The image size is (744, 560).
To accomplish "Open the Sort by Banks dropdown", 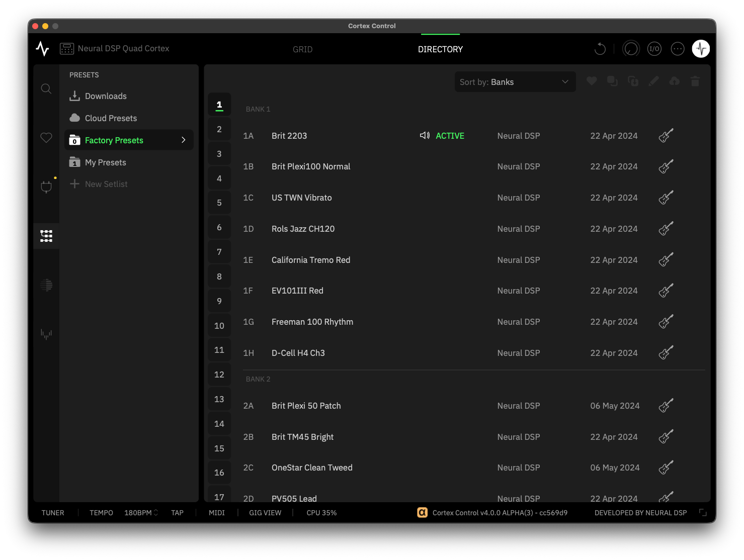I will (515, 82).
